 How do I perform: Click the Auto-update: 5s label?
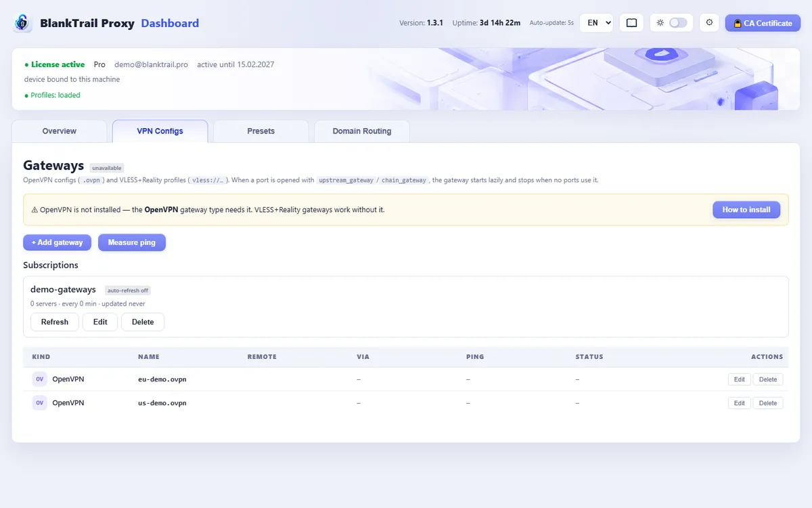pos(551,23)
